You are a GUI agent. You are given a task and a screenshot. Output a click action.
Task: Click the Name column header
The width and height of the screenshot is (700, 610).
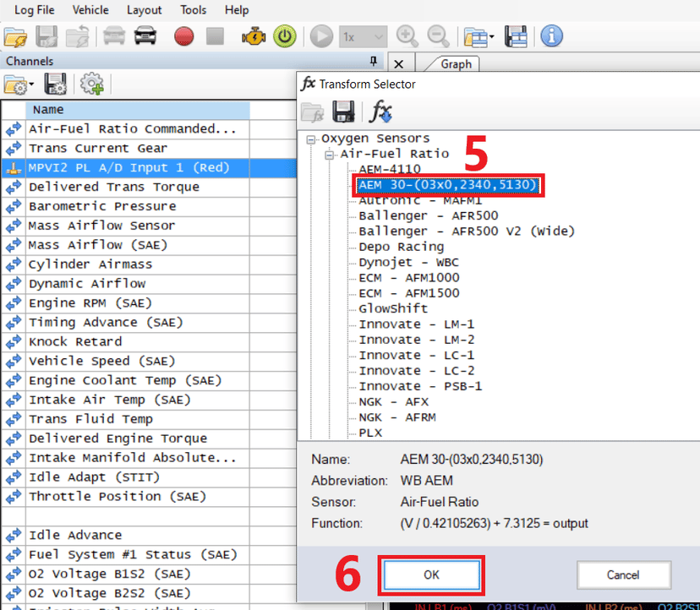tap(138, 110)
